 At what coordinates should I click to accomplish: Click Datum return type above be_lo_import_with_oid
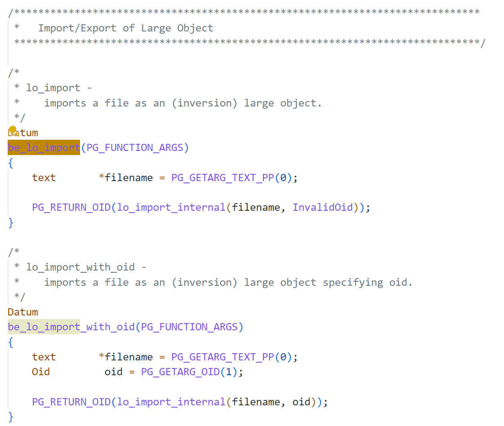coord(23,312)
